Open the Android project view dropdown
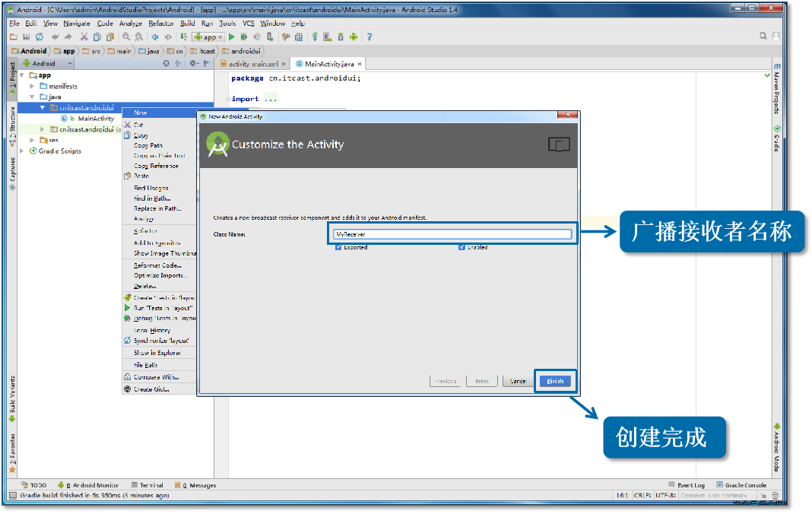 [x=47, y=63]
